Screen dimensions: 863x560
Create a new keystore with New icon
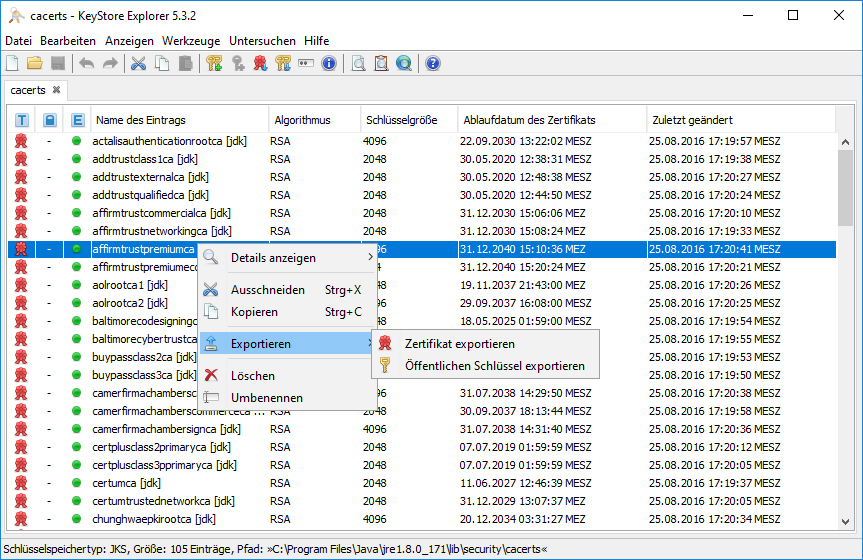(13, 63)
